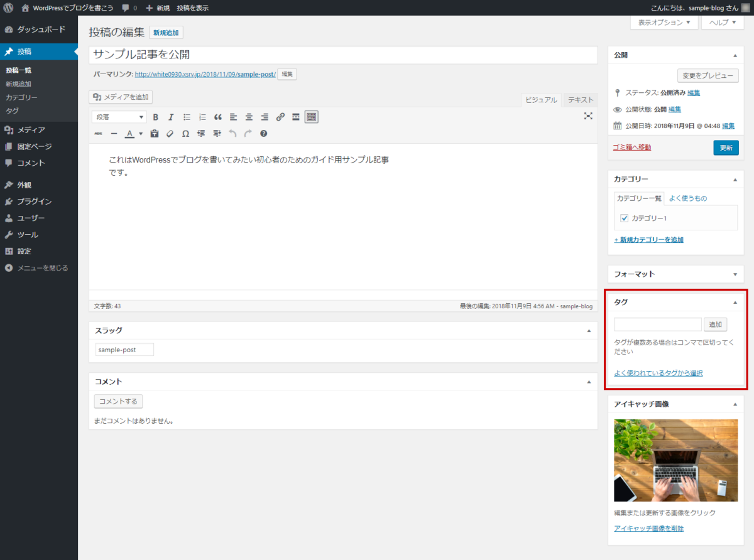This screenshot has width=754, height=560.
Task: Insert a blockquote using the quote icon
Action: tap(218, 117)
